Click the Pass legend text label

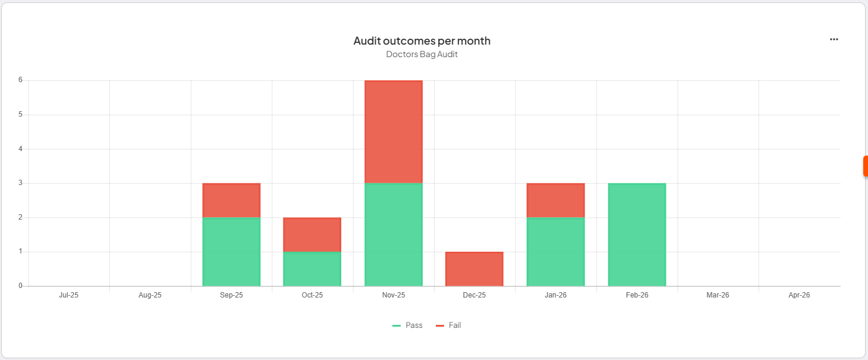point(414,325)
